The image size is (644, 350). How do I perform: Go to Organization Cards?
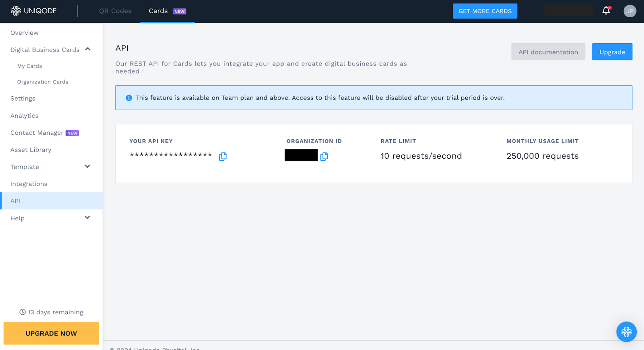(x=42, y=82)
